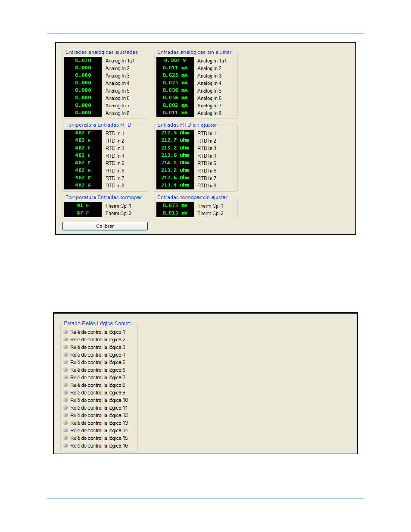411x532 pixels.
Task: Click RTD In 1 value 212.5 Ohm
Action: 175,133
